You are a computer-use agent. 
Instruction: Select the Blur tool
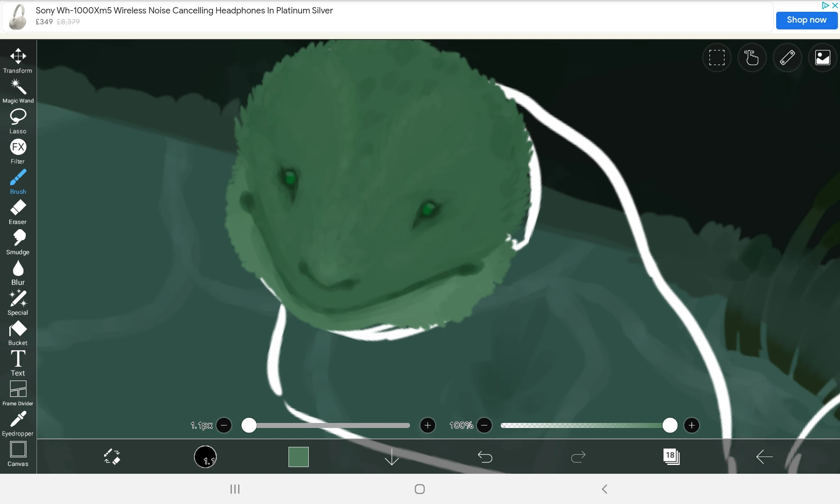point(18,270)
